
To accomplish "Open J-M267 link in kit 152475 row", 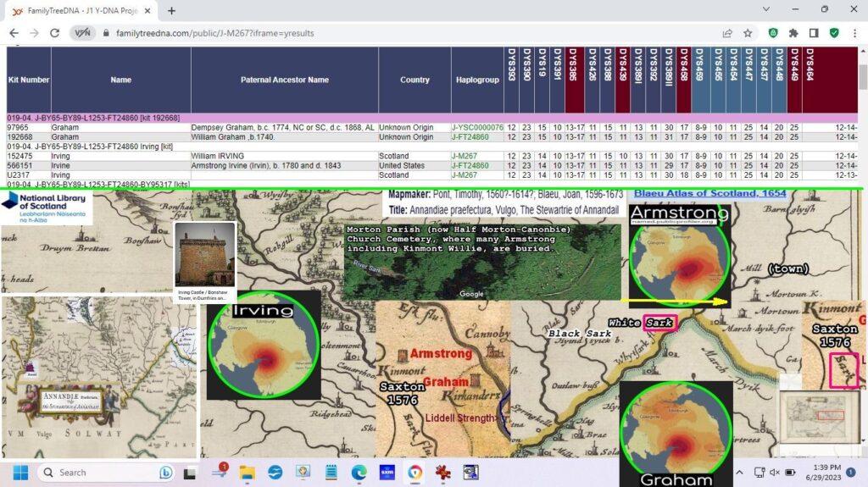I will point(464,157).
